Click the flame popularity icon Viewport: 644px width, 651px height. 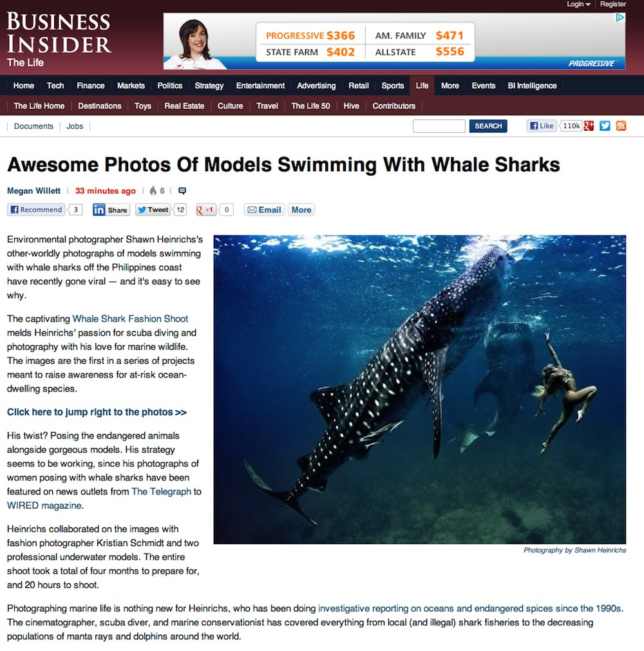click(153, 191)
